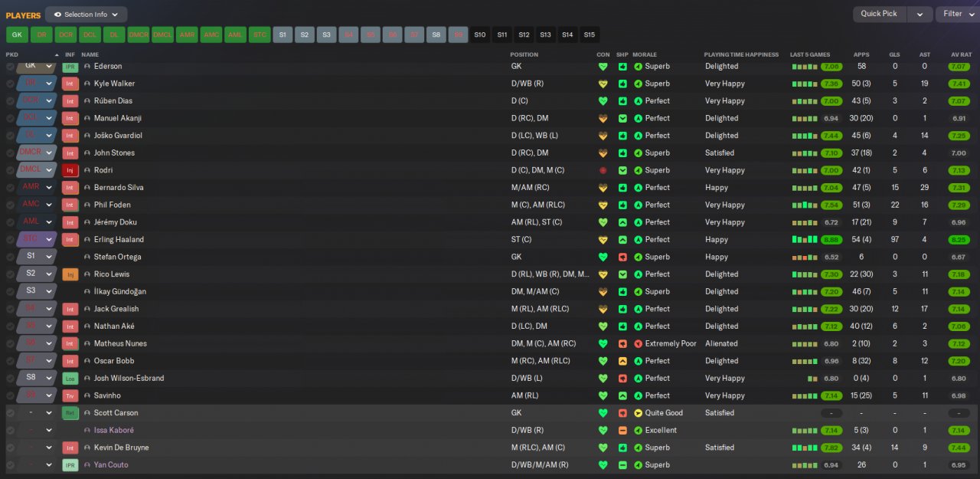Click İlkay Gündoğan's position text
This screenshot has width=980, height=479.
[535, 291]
